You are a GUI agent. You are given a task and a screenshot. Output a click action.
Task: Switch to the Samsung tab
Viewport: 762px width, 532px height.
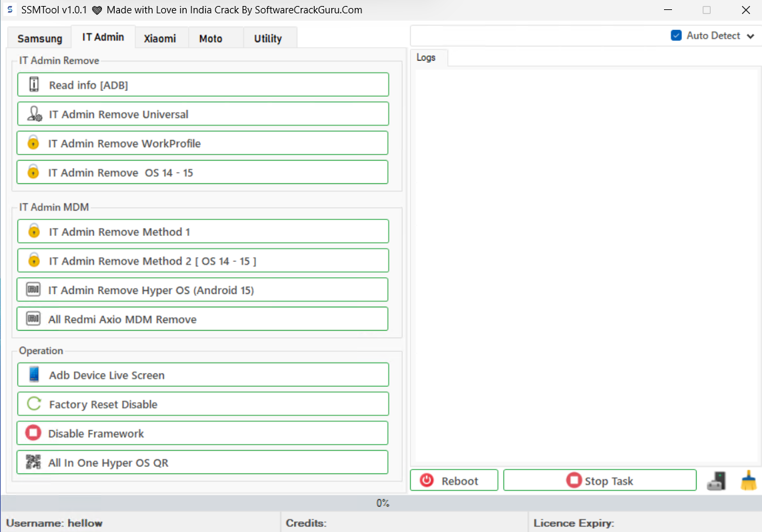(40, 39)
